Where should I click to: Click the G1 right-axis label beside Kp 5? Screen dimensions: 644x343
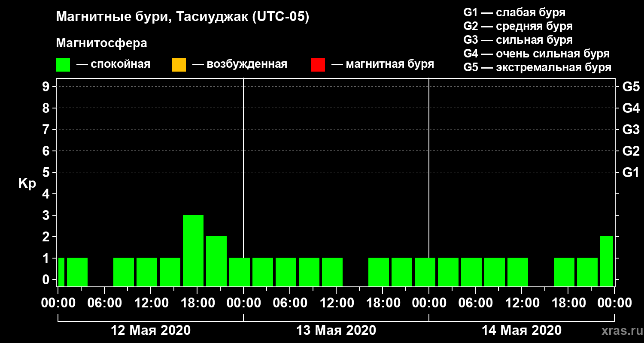click(x=631, y=172)
